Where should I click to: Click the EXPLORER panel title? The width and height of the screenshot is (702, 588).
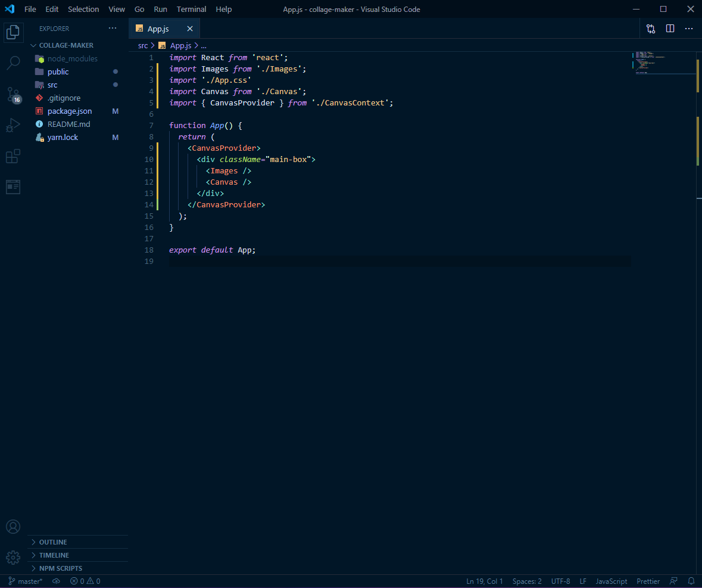click(54, 29)
